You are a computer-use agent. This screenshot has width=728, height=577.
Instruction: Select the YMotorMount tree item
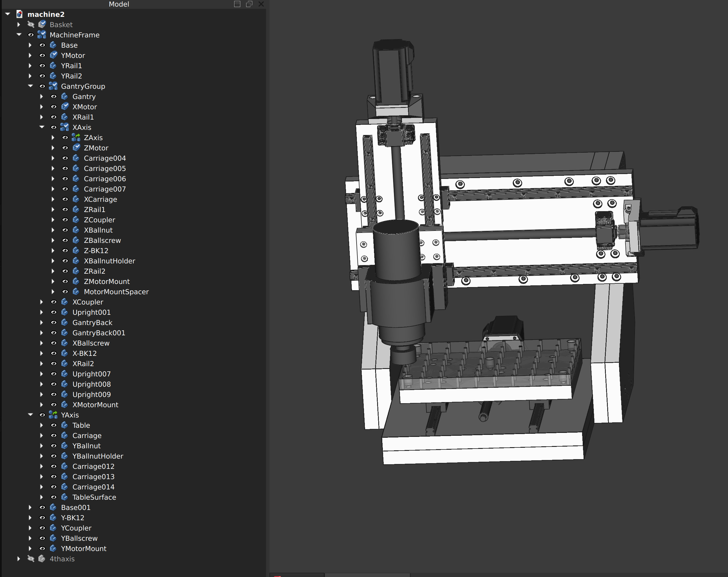click(83, 549)
